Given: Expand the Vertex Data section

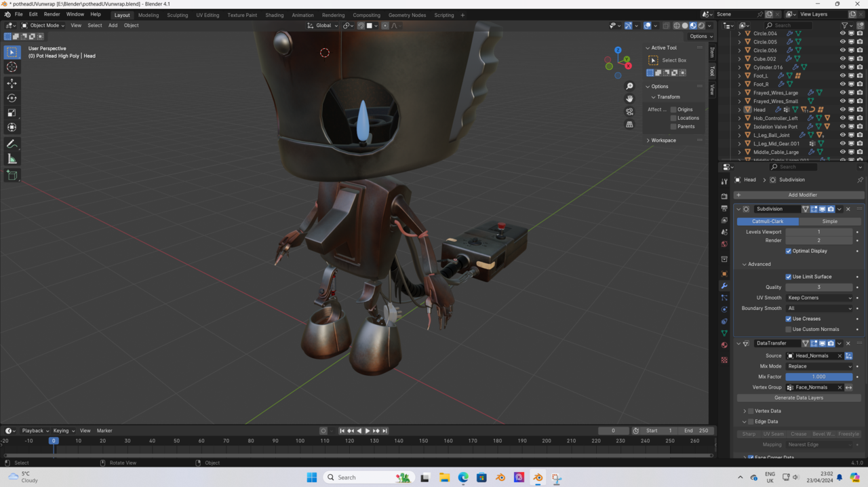Looking at the screenshot, I should coord(745,411).
